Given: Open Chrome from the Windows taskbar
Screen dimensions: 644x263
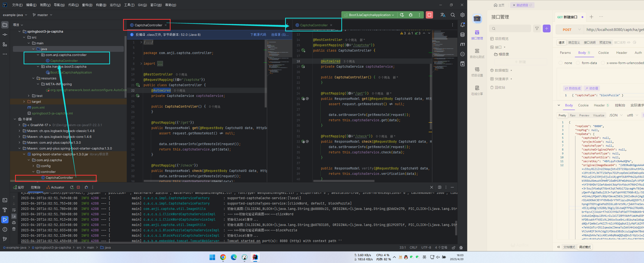Looking at the screenshot, I should [x=223, y=257].
